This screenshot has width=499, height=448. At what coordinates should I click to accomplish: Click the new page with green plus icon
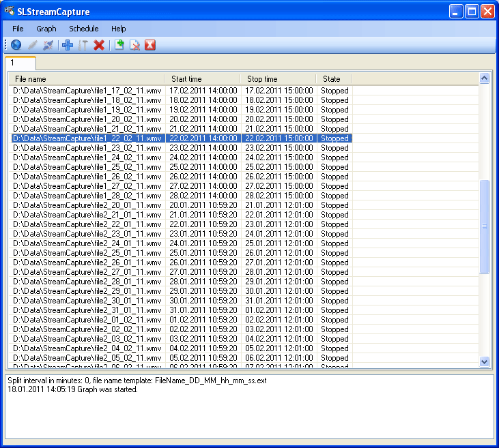tap(119, 45)
